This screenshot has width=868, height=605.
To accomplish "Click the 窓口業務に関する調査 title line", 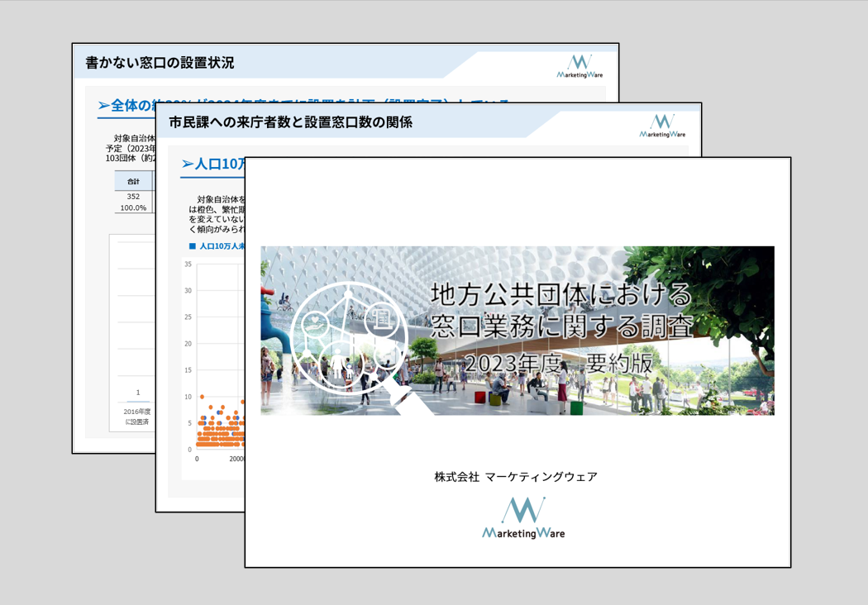I will tap(562, 326).
